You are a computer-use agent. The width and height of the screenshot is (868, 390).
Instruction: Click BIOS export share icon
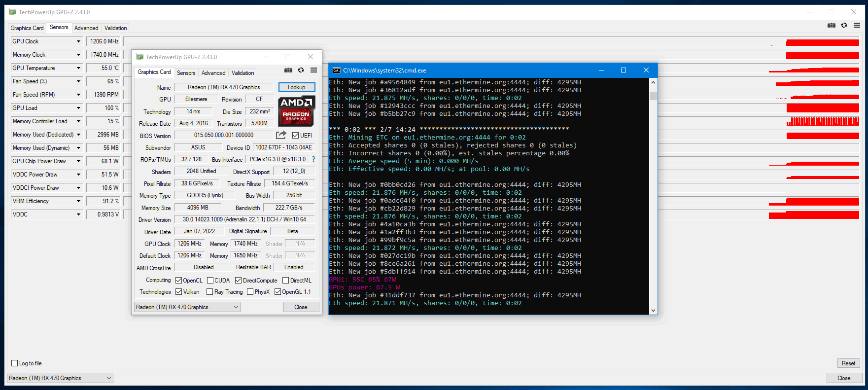(x=281, y=135)
